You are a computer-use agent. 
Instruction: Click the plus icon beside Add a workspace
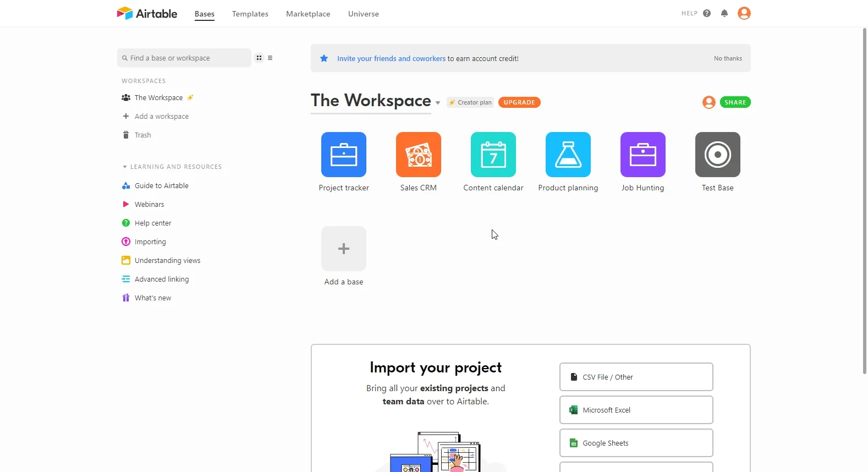126,116
